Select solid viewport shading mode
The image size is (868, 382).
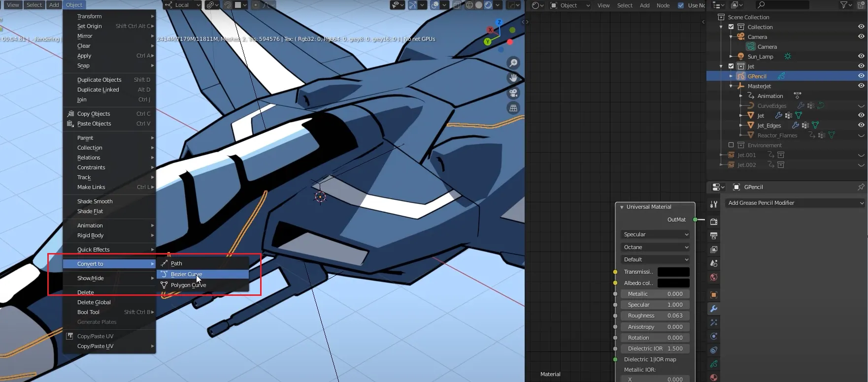[478, 5]
